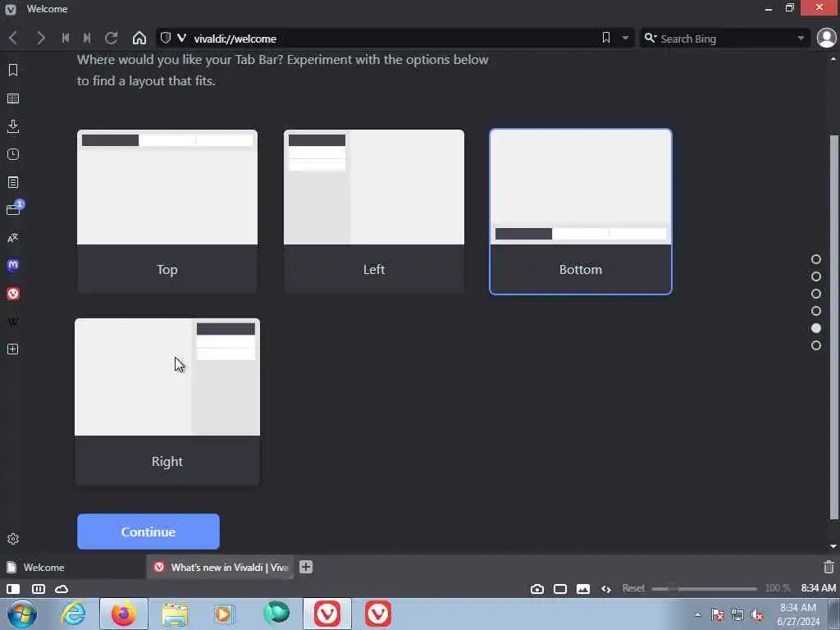Select the fifth welcome step dot
This screenshot has height=630, width=840.
(x=816, y=328)
